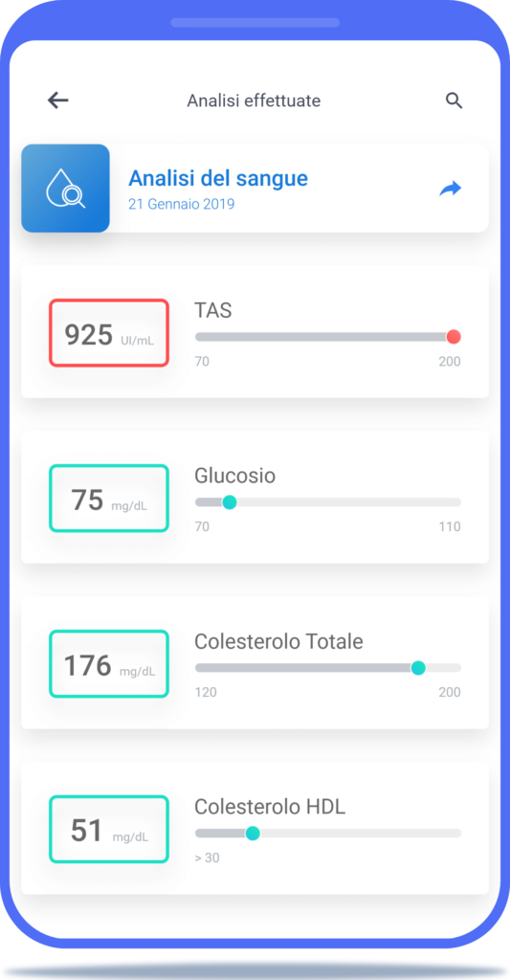
Task: Tap the Analisi del sangue title
Action: point(218,179)
